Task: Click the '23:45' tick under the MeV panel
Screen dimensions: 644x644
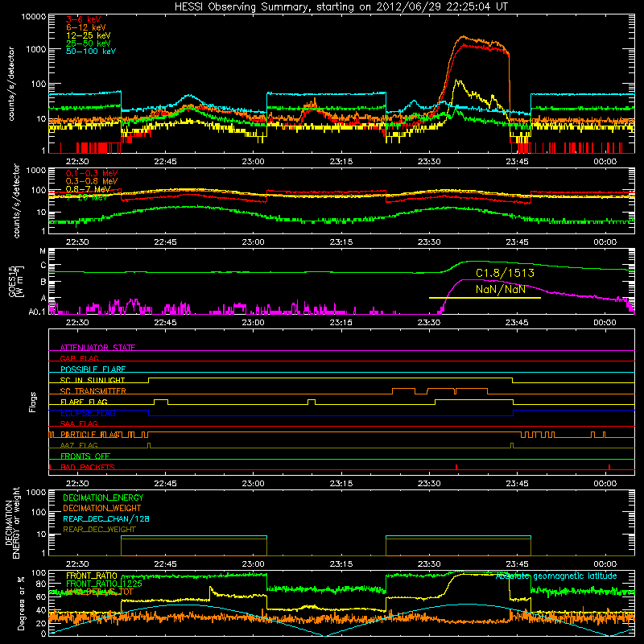Action: [517, 242]
